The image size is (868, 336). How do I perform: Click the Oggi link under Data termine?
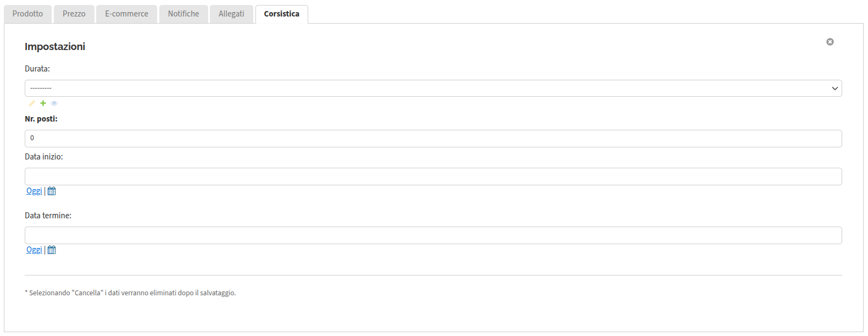[34, 250]
